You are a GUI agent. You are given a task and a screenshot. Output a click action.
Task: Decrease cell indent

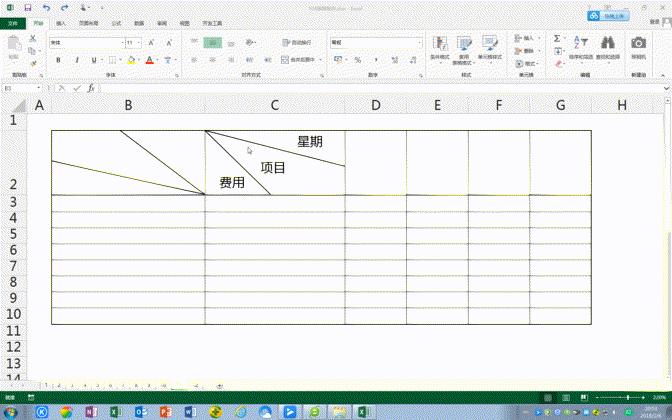pos(249,60)
